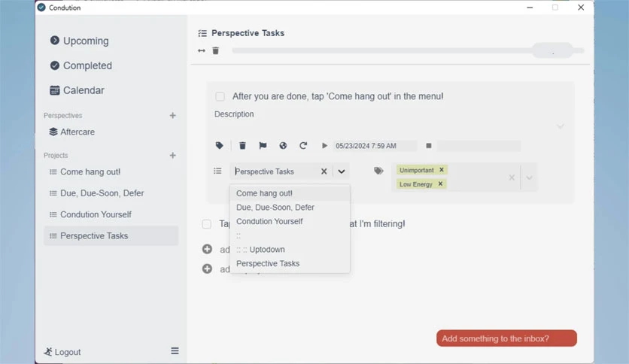Check off the task starting with 'Ta'
The width and height of the screenshot is (629, 364).
[x=207, y=223]
